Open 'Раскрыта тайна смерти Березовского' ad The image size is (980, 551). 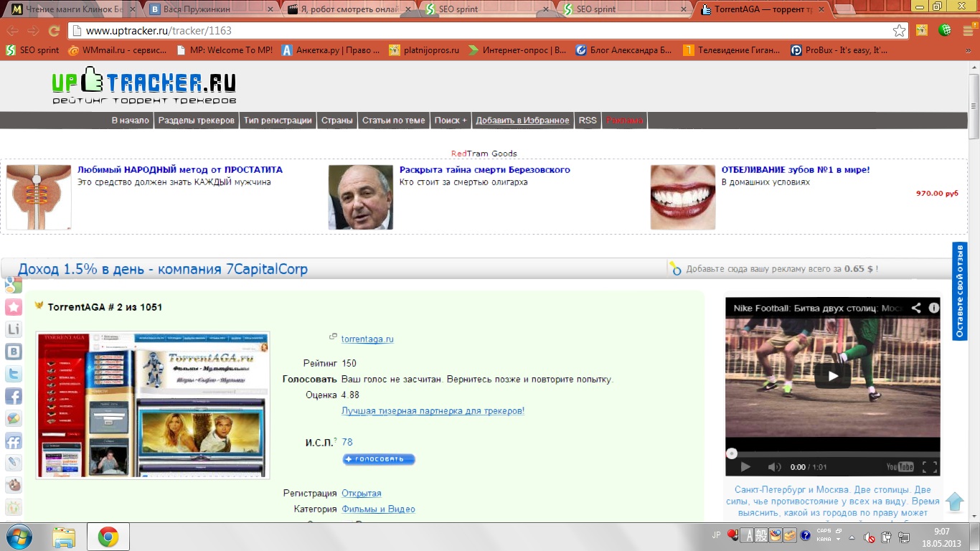[x=485, y=170]
